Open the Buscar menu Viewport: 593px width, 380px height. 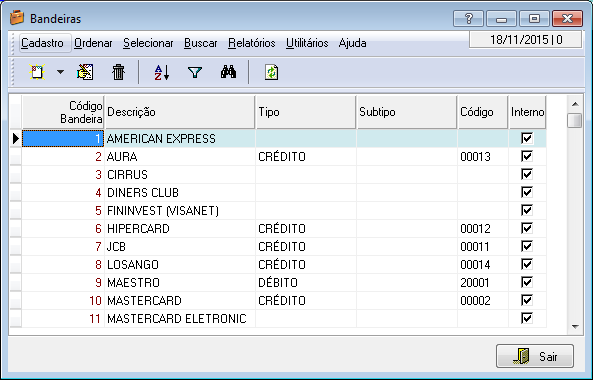coord(200,43)
